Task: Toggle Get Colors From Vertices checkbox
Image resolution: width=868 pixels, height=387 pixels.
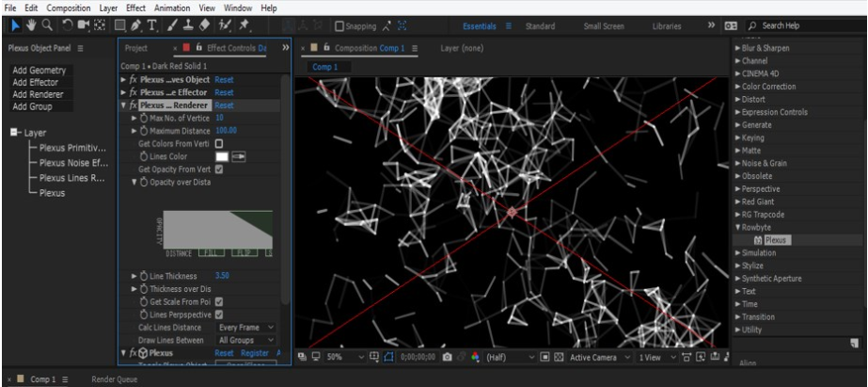Action: point(219,143)
